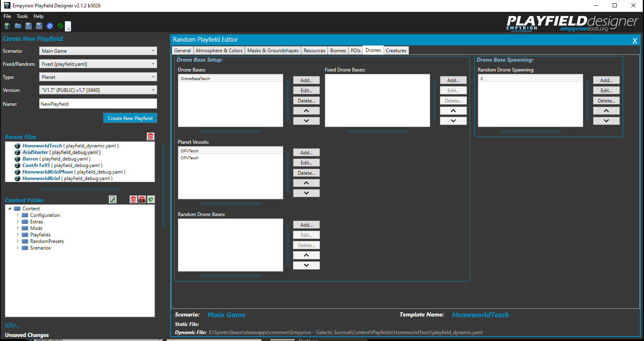Image resolution: width=644 pixels, height=341 pixels.
Task: Click the green checkmark validate toolbar icon
Action: [60, 26]
